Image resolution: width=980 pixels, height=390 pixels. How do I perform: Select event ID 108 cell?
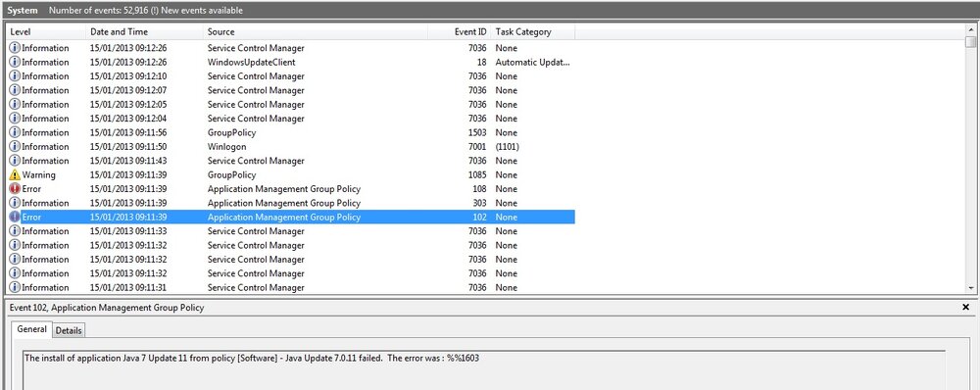[x=479, y=189]
